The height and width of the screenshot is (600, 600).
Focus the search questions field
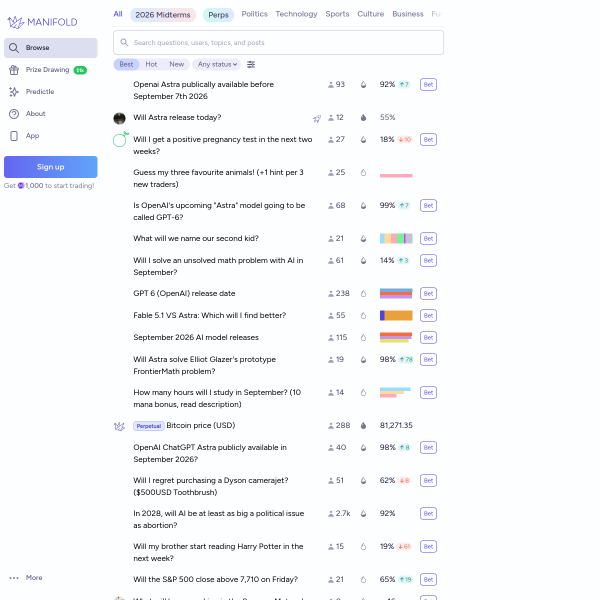coord(279,42)
